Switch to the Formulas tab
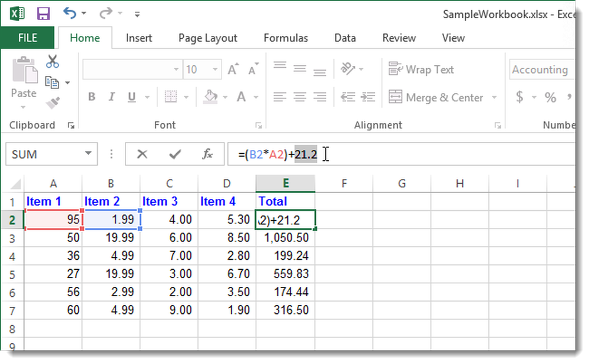 [286, 38]
